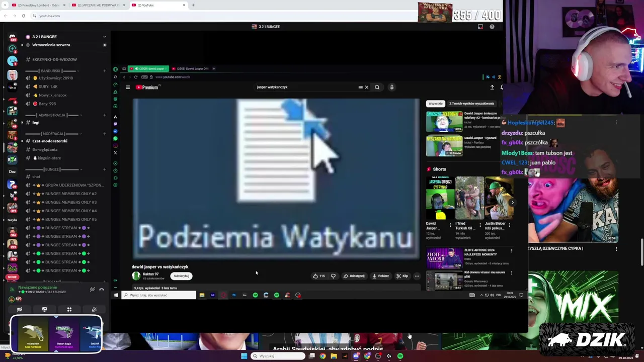This screenshot has height=362, width=644.
Task: Expand the 3 2 1 BUNGEE server dropdown
Action: tap(105, 37)
